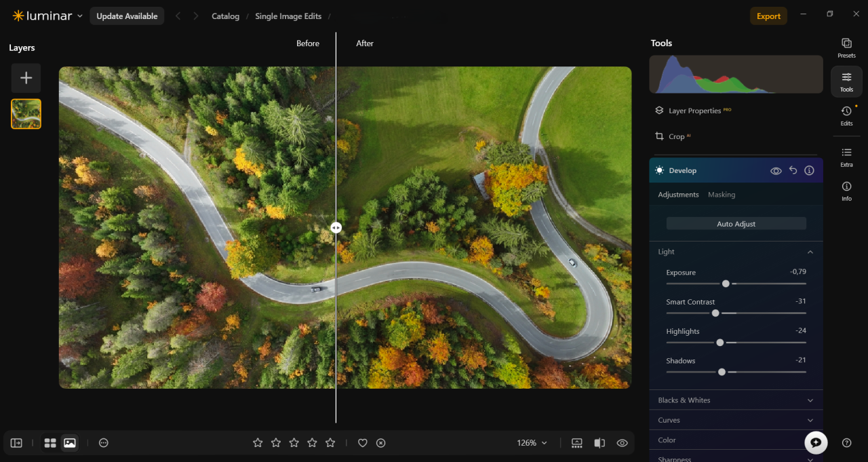868x462 pixels.
Task: Click the before/after divider handle
Action: pyautogui.click(x=336, y=228)
